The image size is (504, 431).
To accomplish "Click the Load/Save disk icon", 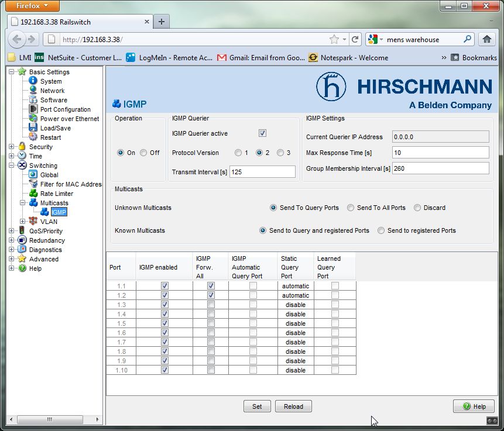I will pyautogui.click(x=33, y=128).
